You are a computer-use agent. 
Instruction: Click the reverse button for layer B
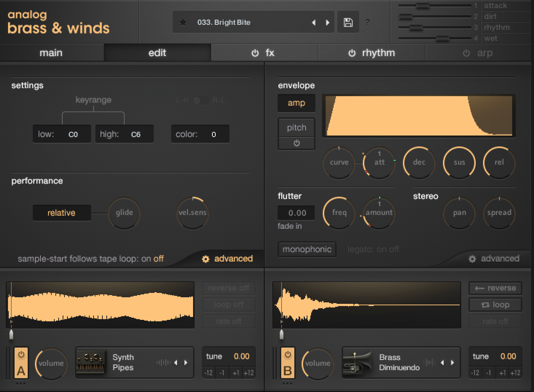pyautogui.click(x=495, y=288)
